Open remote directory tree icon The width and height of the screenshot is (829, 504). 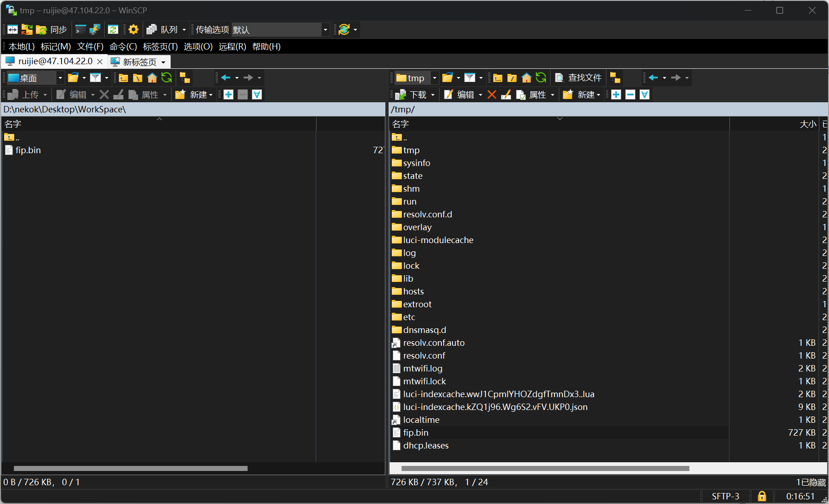615,78
